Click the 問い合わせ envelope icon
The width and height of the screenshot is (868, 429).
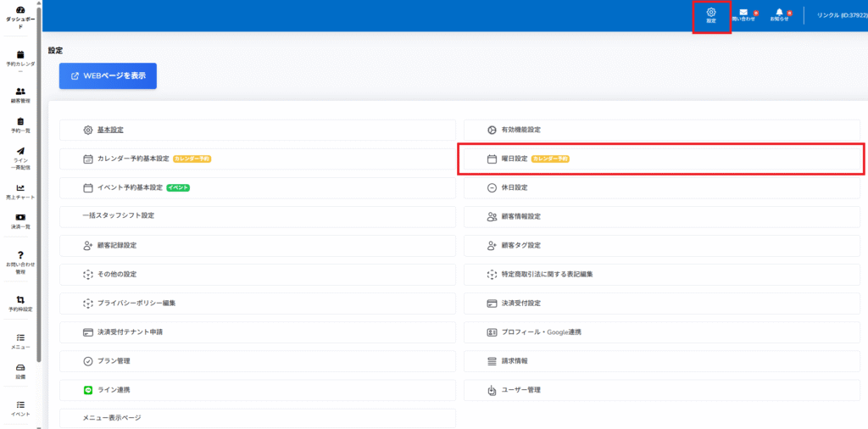(x=743, y=14)
